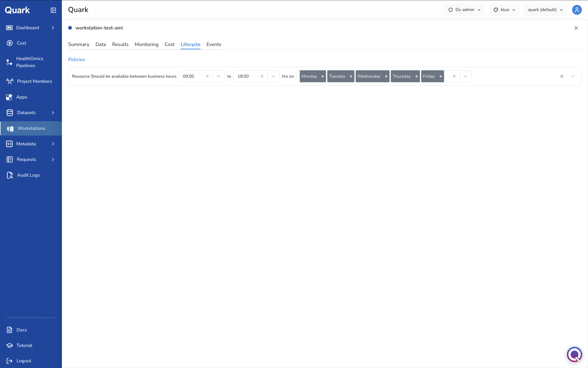
Task: Switch to the Events tab
Action: click(214, 44)
